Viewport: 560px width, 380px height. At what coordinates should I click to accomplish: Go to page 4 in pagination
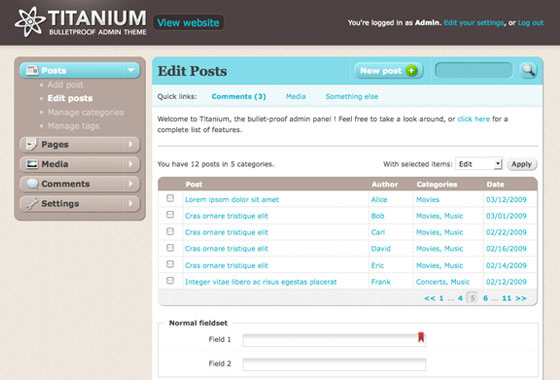point(460,298)
